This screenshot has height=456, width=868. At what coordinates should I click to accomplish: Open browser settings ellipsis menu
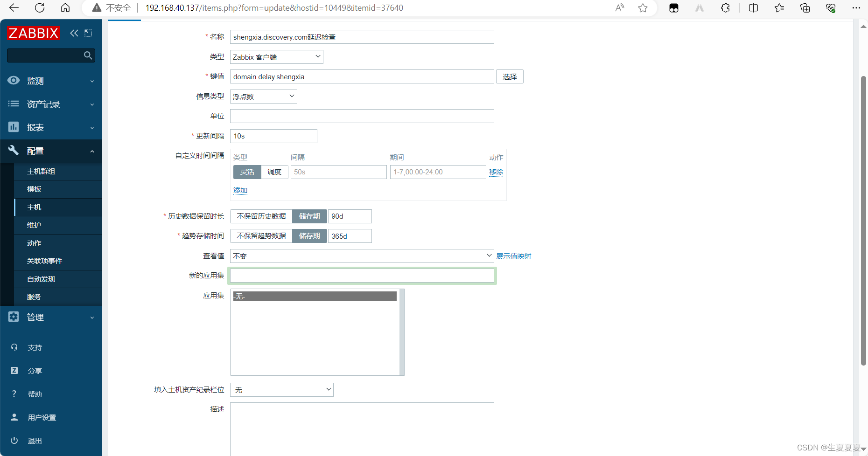pyautogui.click(x=856, y=7)
